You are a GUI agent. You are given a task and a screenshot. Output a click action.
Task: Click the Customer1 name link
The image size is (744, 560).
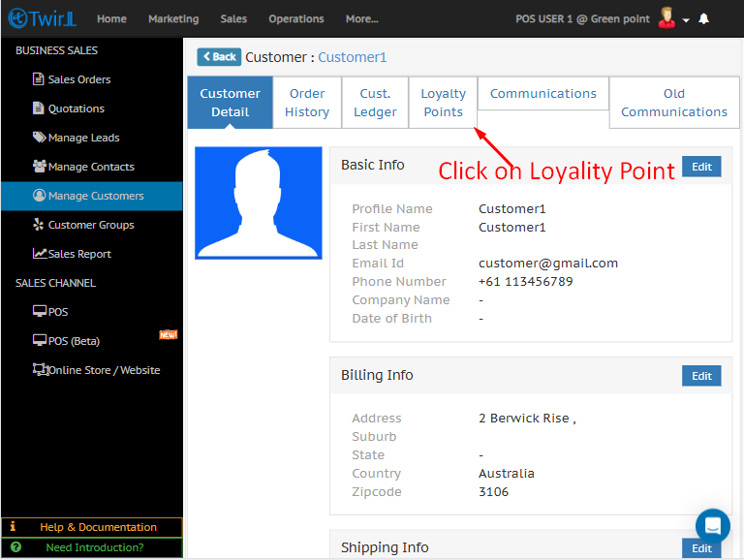pyautogui.click(x=352, y=57)
